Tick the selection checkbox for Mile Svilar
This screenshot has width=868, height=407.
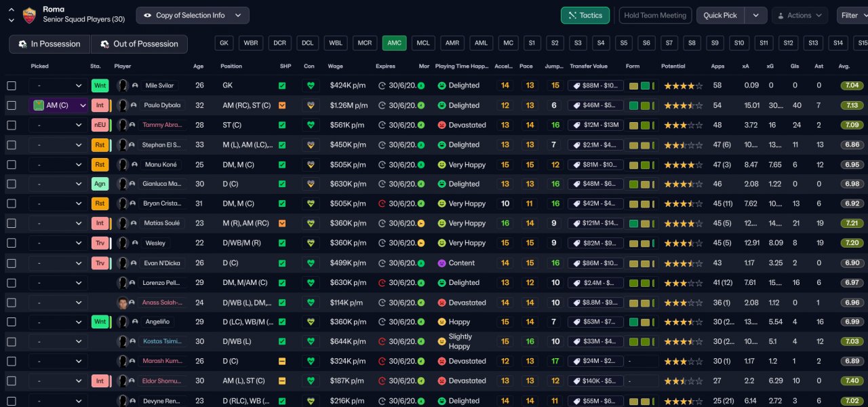click(12, 86)
